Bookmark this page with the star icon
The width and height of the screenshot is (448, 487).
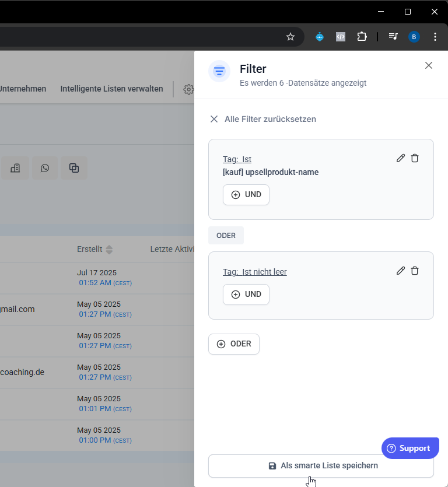(290, 37)
